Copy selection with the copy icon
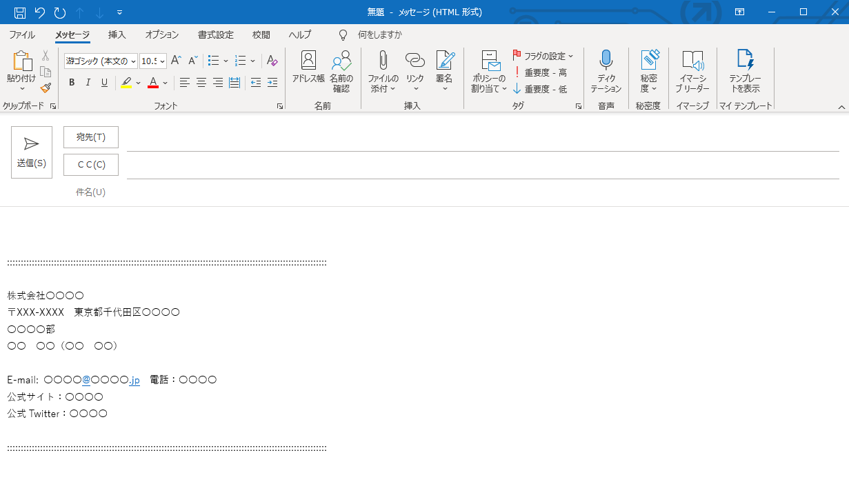 [46, 72]
